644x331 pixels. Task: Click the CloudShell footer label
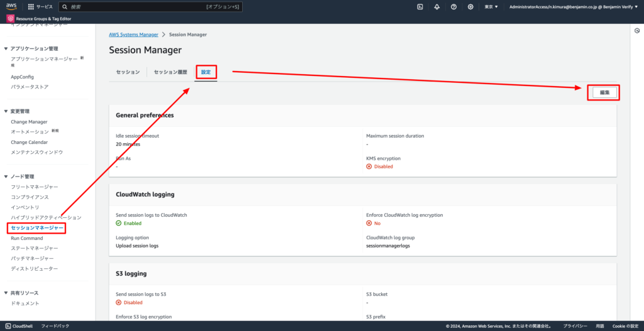[x=23, y=326]
